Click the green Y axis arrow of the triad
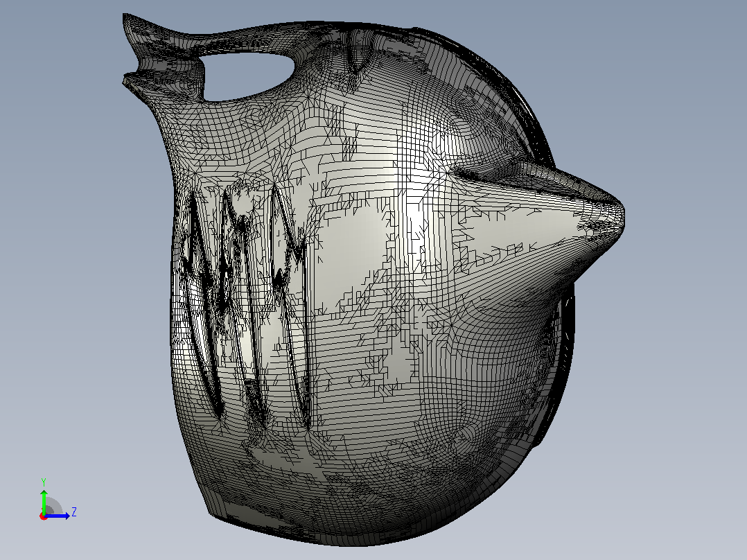747x560 pixels. click(44, 501)
